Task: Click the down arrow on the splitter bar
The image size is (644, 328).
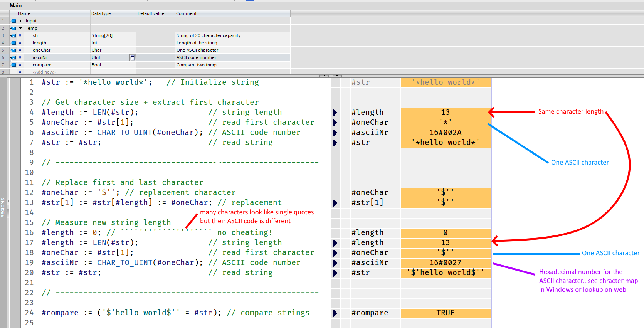Action: 337,76
